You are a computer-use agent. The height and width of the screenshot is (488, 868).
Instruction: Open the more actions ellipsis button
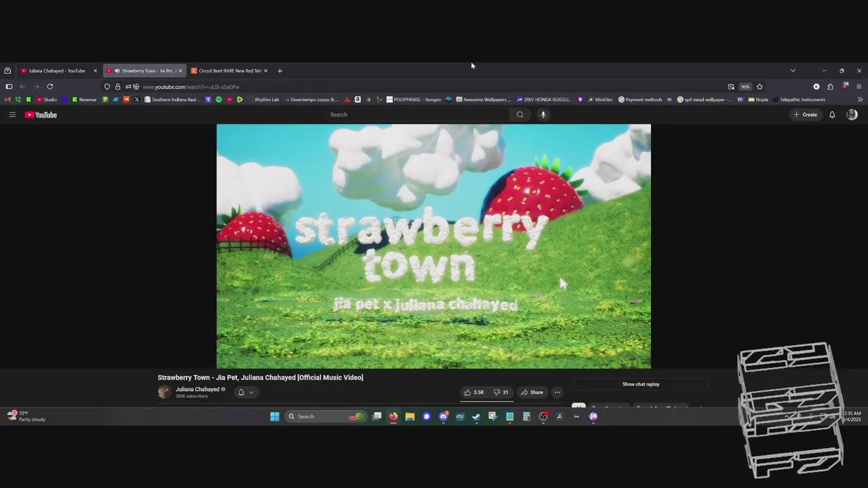click(x=557, y=392)
